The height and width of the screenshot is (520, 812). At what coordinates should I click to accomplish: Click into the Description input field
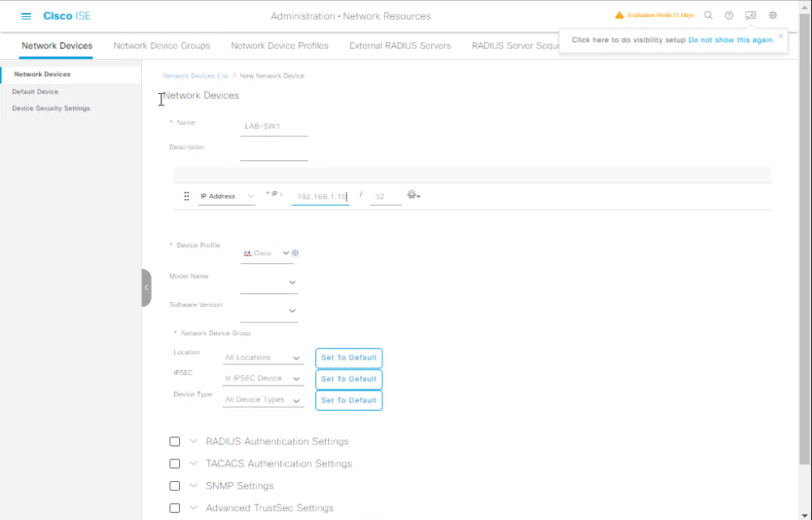coord(274,151)
